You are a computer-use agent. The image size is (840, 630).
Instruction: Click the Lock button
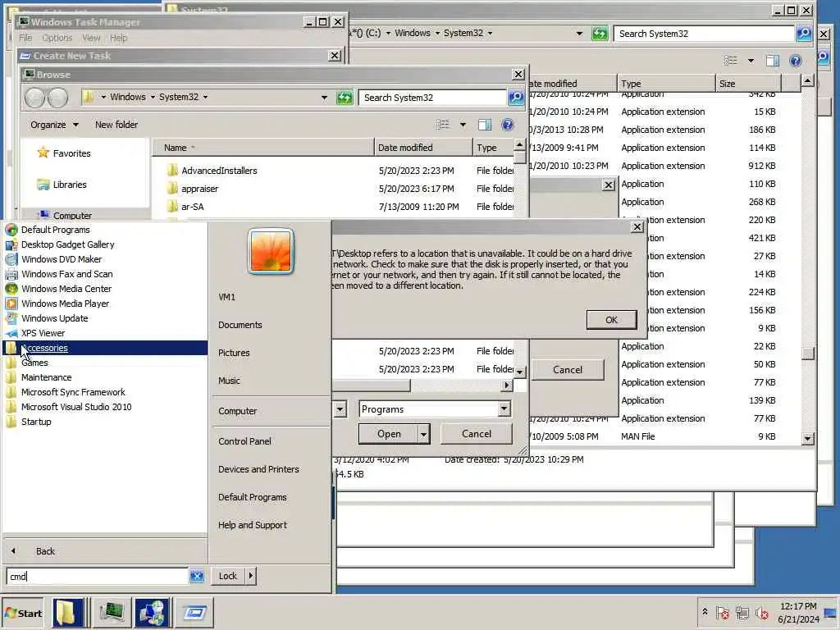228,576
